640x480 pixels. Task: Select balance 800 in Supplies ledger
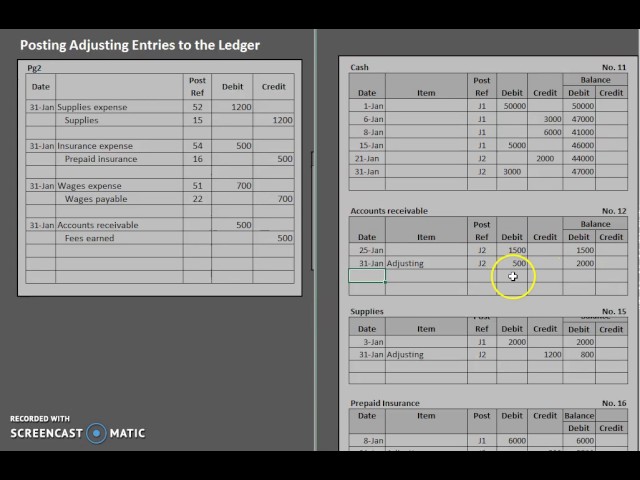point(579,355)
